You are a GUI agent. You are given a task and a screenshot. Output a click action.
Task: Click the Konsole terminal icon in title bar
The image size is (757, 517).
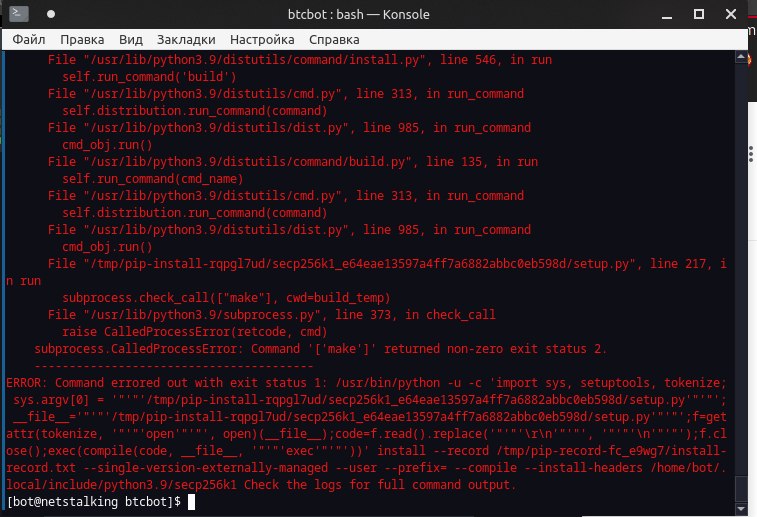(19, 14)
